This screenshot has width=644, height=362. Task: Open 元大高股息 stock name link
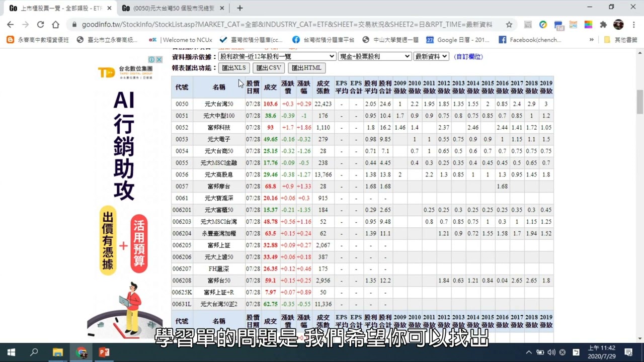pyautogui.click(x=219, y=174)
